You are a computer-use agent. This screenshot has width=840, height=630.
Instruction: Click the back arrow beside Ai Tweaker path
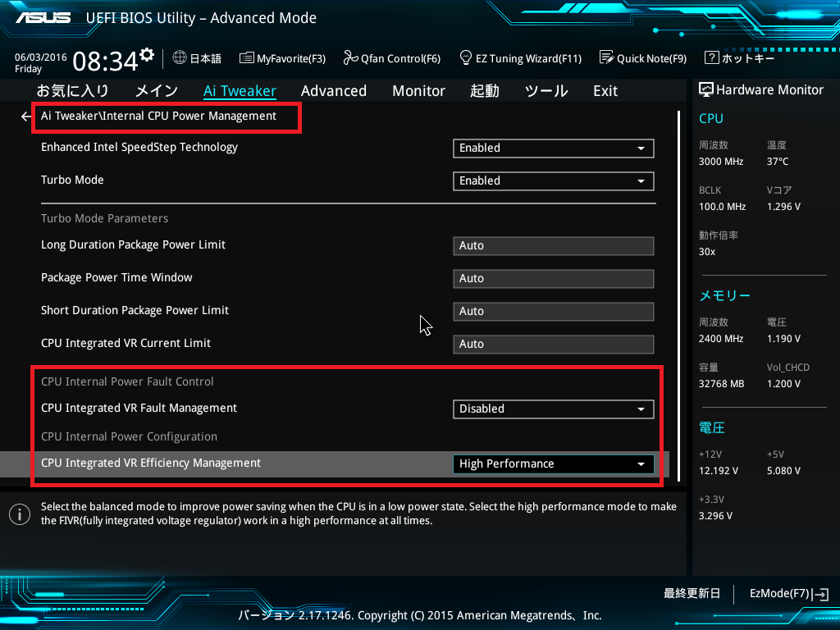coord(25,116)
